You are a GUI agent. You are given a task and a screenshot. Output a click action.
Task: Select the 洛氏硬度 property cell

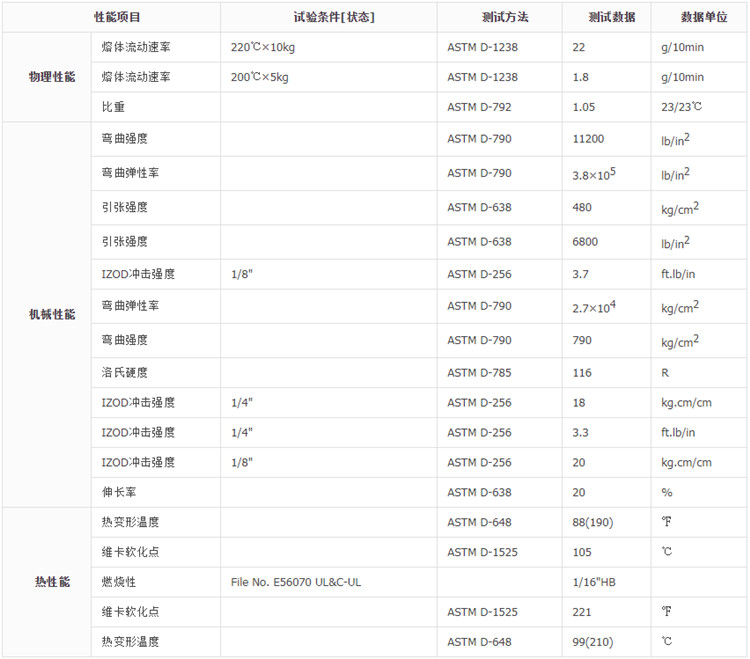(124, 373)
